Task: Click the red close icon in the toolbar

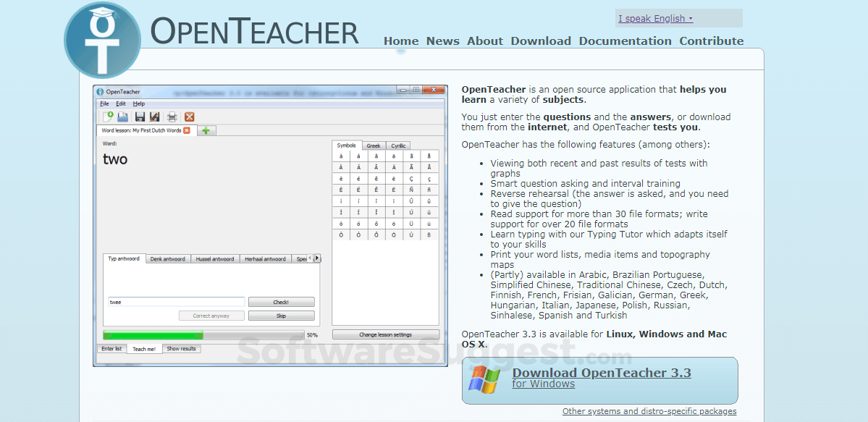Action: tap(189, 117)
